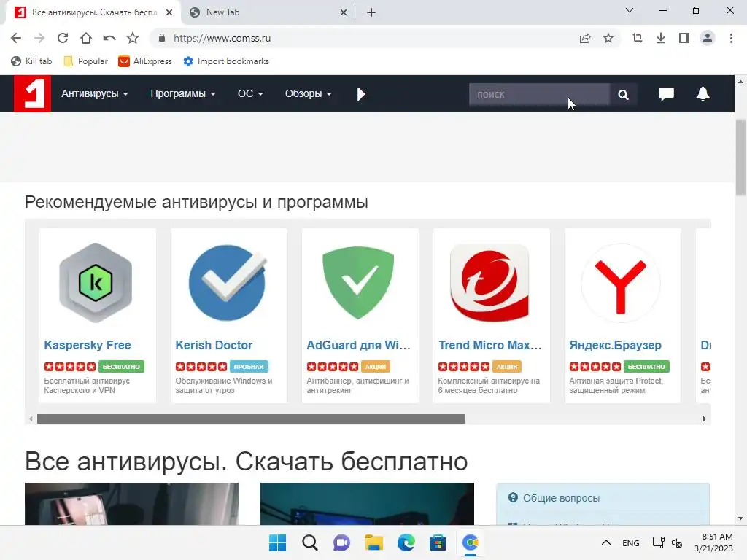Viewport: 747px width, 560px height.
Task: Open the browser downloads
Action: coord(661,38)
